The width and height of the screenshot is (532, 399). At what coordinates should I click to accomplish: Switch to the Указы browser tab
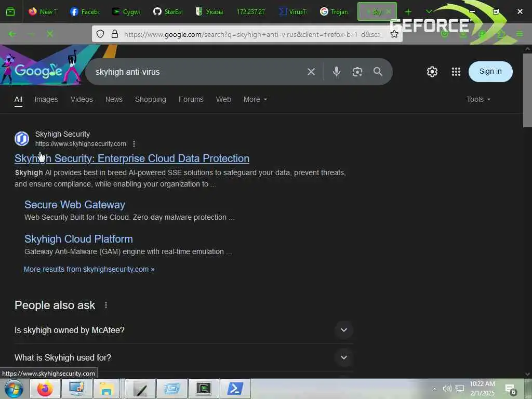(210, 11)
